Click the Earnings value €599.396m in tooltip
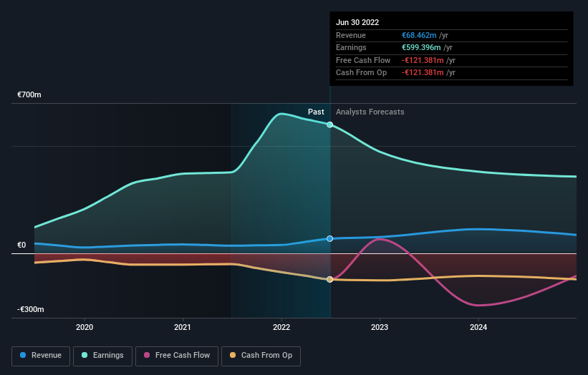The height and width of the screenshot is (375, 588). tap(421, 47)
